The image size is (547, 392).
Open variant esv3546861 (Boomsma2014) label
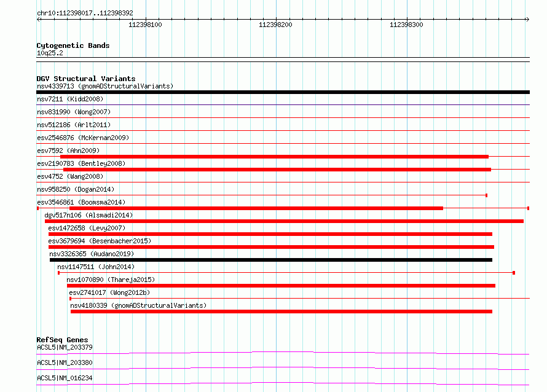click(x=81, y=202)
